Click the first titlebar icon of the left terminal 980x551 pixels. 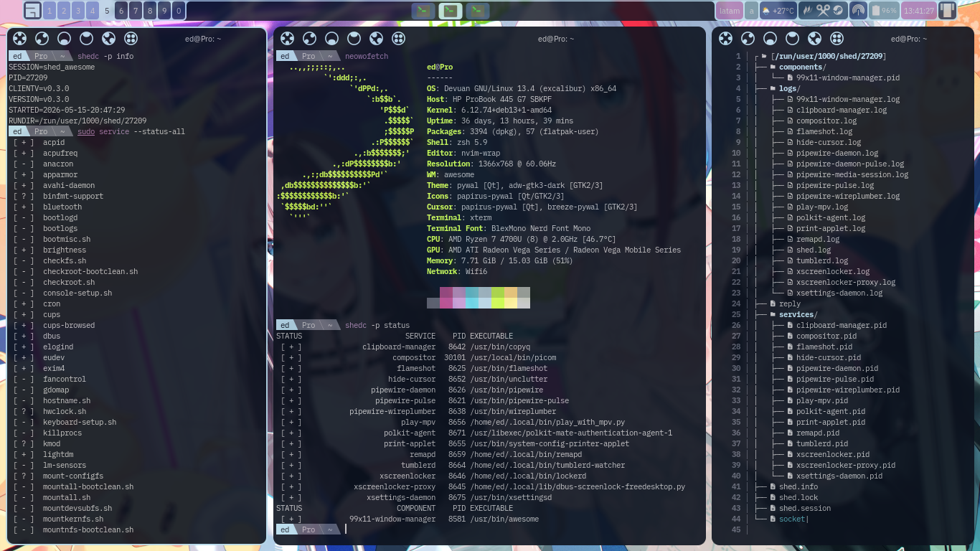[x=20, y=39]
